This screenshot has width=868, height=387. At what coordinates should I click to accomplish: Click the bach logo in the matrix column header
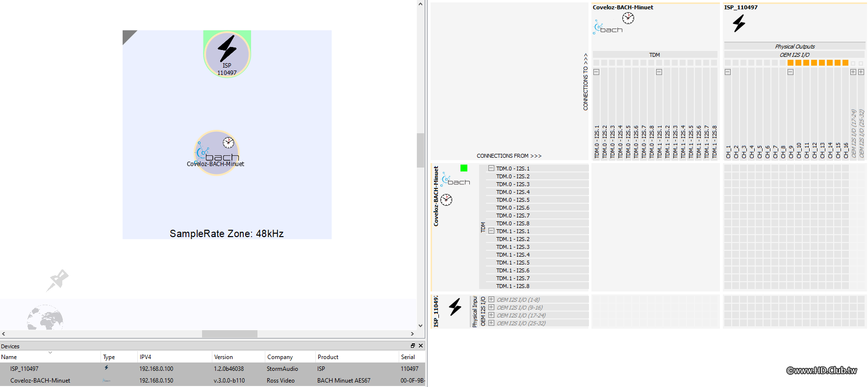608,27
